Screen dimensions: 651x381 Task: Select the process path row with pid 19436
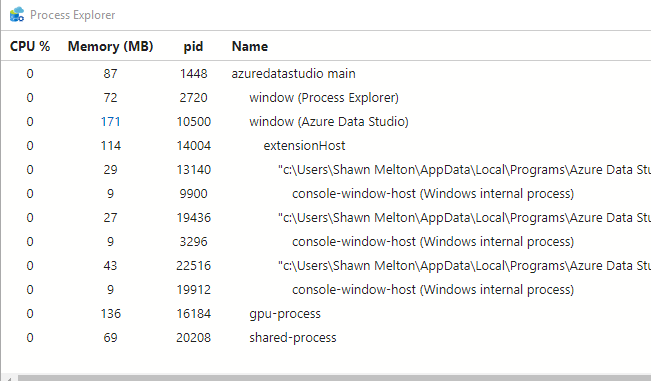coord(326,218)
